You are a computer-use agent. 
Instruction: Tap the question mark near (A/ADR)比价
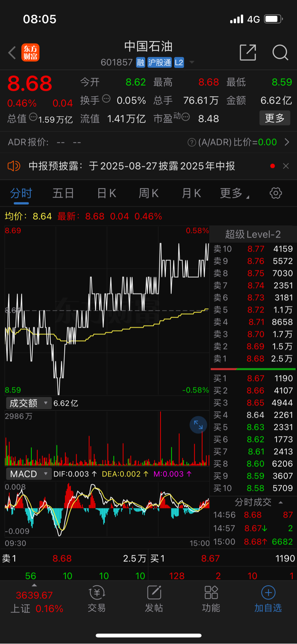191,143
